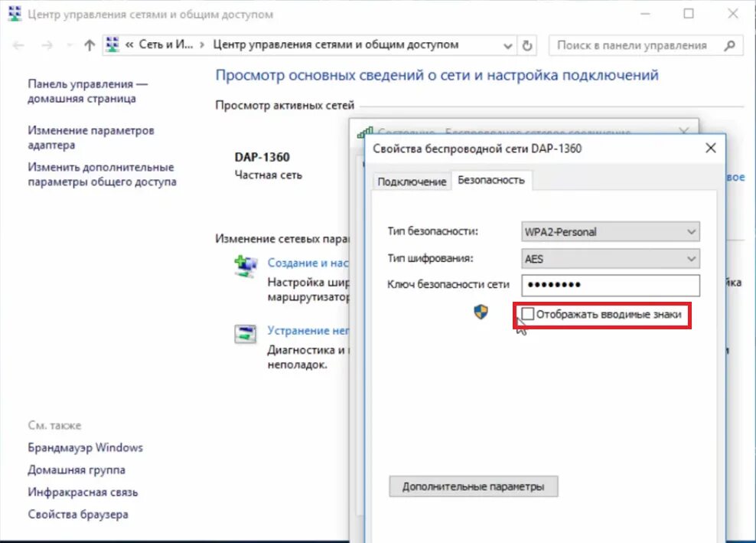Click in the 'Ключ безопасности сети' password field
The height and width of the screenshot is (543, 756).
(611, 285)
